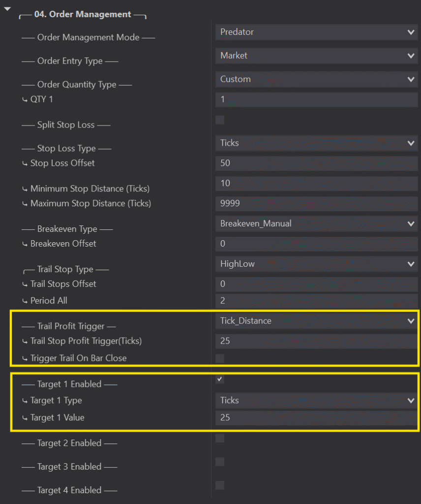Enable the Split Stop Loss checkbox
Viewport: 421px width, 504px height.
[x=220, y=120]
